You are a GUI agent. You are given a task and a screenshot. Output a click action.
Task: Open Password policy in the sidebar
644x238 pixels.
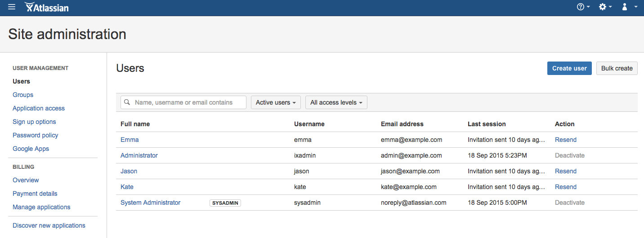click(36, 135)
